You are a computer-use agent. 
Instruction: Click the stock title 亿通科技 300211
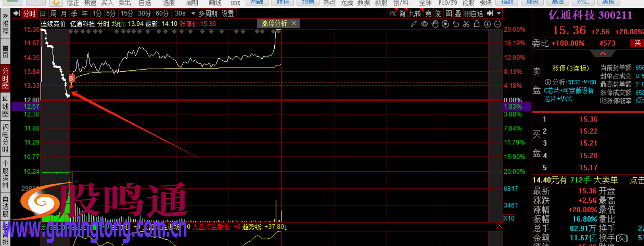pyautogui.click(x=590, y=15)
